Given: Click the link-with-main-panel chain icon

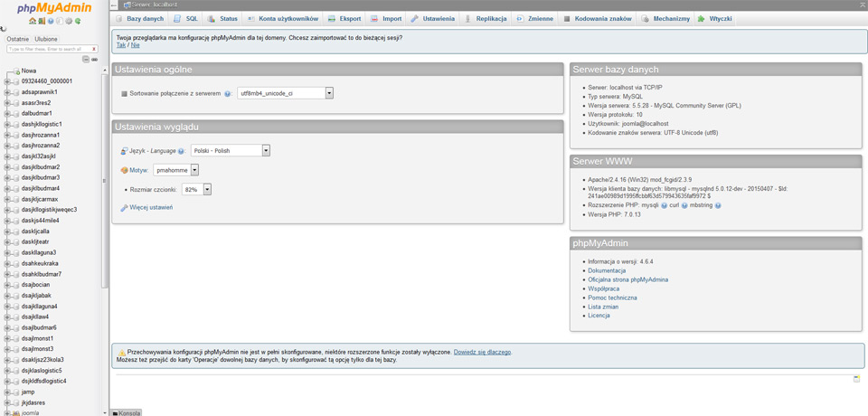Looking at the screenshot, I should 95,60.
